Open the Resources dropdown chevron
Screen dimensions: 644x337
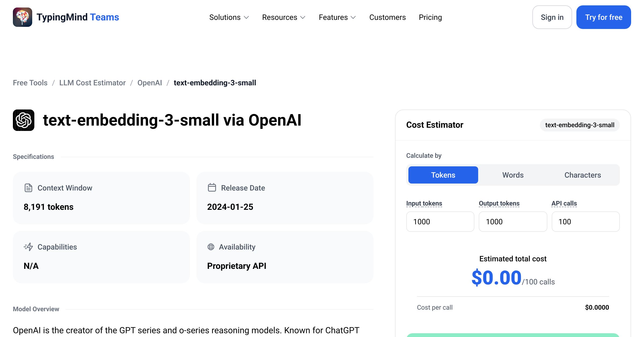click(x=303, y=17)
